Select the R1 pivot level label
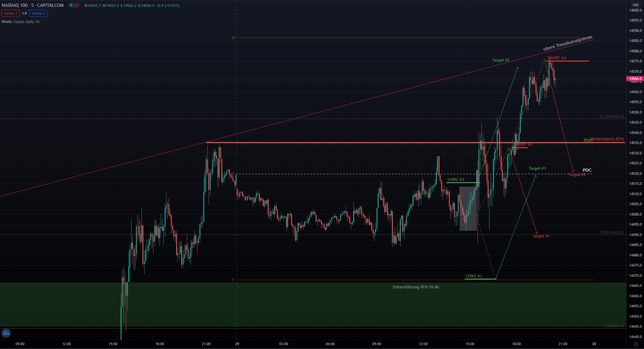Viewport: 644px width, 349px height. click(233, 38)
